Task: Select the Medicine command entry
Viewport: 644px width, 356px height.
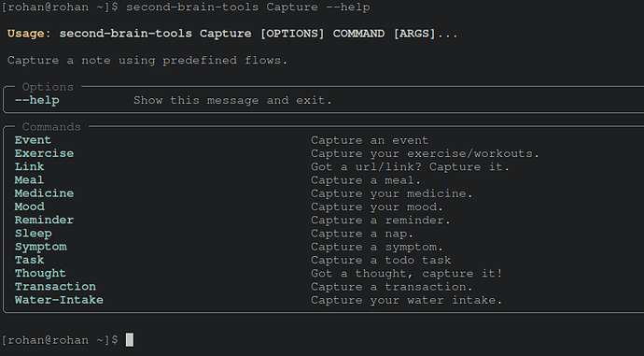Action: [45, 193]
